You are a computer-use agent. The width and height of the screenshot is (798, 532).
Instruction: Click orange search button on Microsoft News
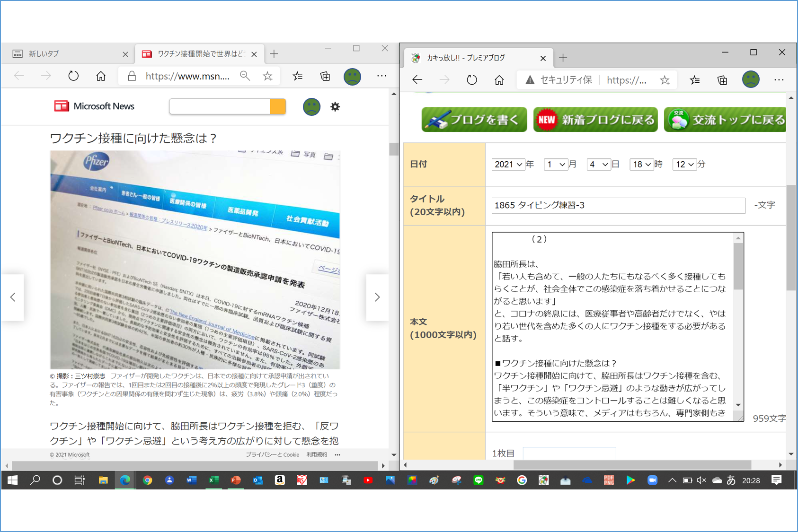[x=278, y=107]
